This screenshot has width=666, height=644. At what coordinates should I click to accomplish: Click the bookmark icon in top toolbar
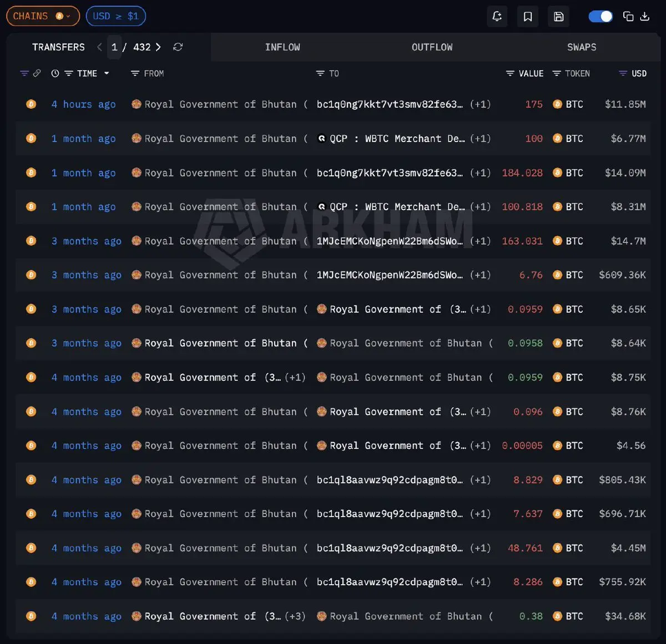click(528, 16)
